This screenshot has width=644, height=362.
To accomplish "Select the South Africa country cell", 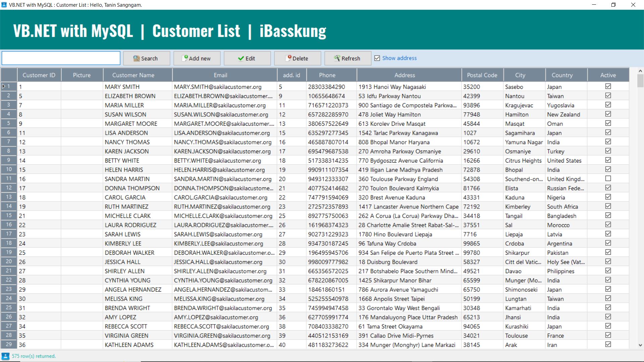I will (567, 206).
